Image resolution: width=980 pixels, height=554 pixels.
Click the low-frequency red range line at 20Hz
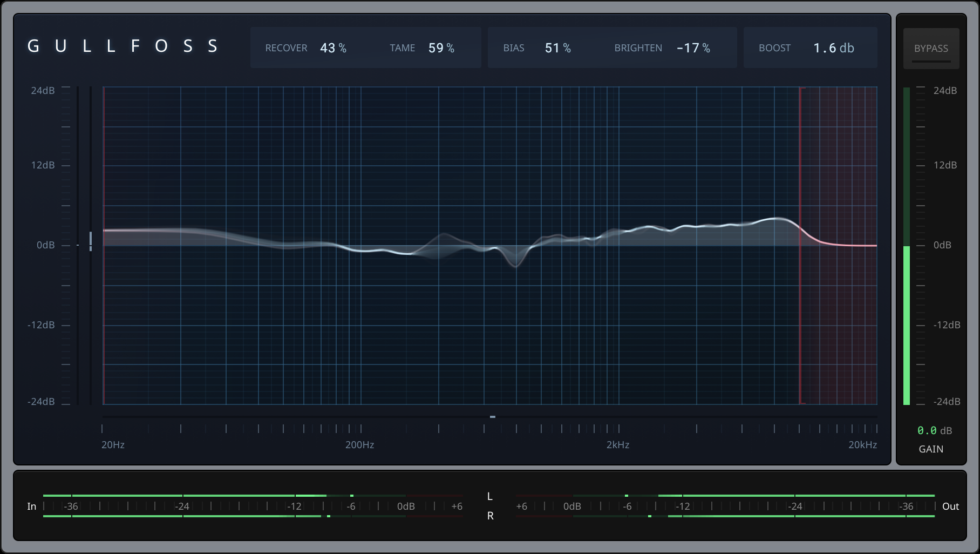pyautogui.click(x=103, y=245)
